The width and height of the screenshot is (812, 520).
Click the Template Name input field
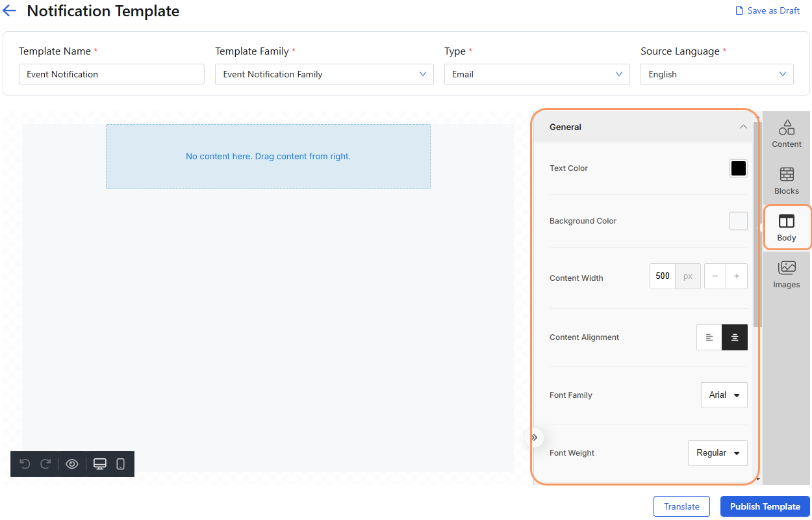point(112,74)
